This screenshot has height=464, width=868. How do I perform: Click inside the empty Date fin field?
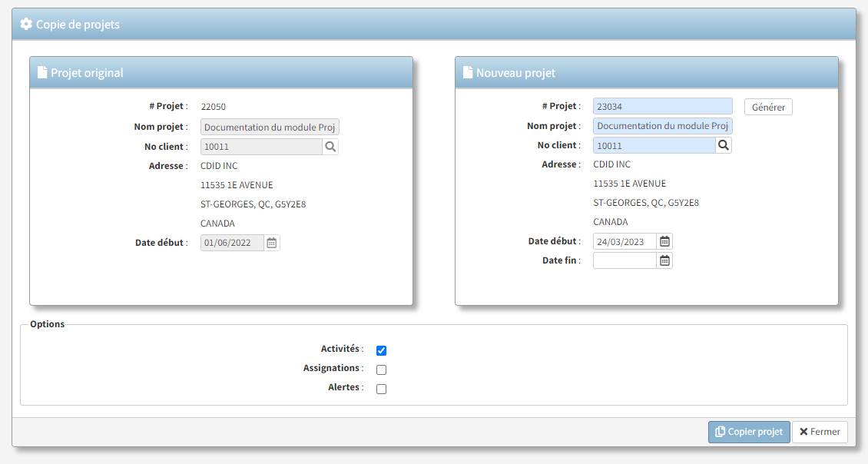point(624,260)
